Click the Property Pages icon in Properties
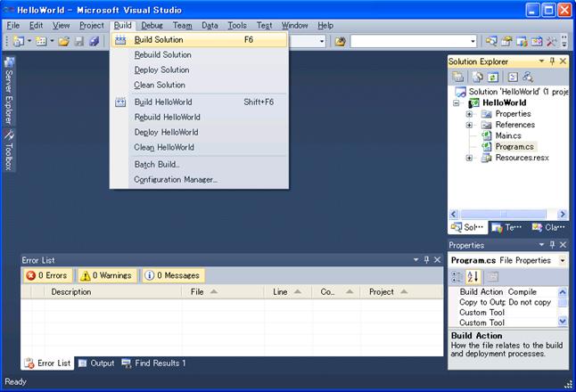Screen dimensions: 576x392 [x=492, y=277]
